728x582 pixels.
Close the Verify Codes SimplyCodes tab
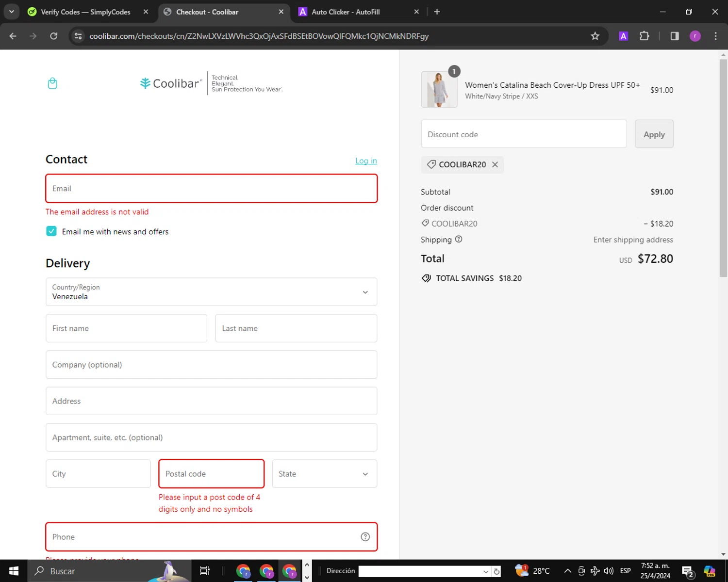coord(146,12)
